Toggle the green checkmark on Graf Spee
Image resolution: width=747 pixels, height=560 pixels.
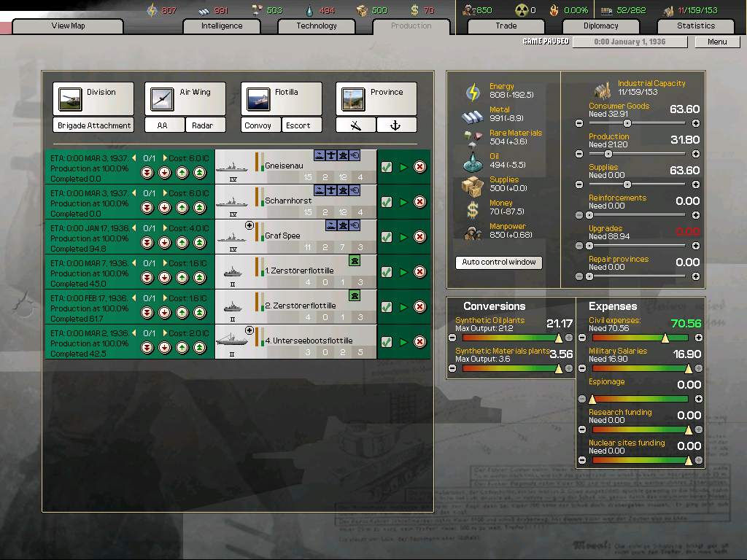pyautogui.click(x=387, y=237)
